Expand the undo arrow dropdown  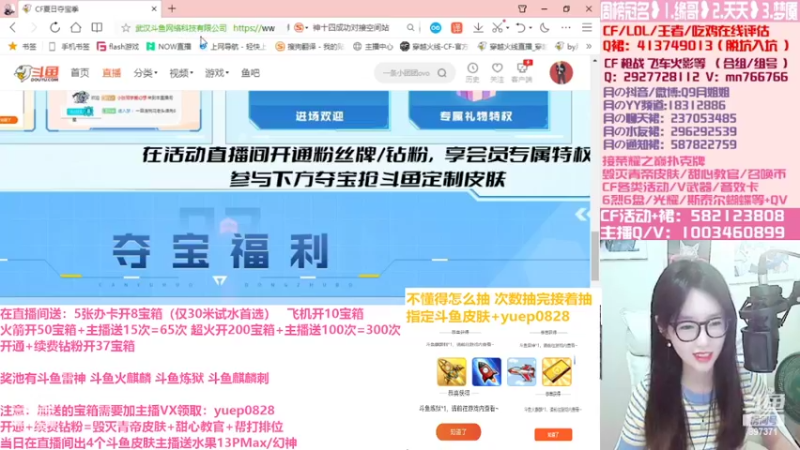[530, 28]
